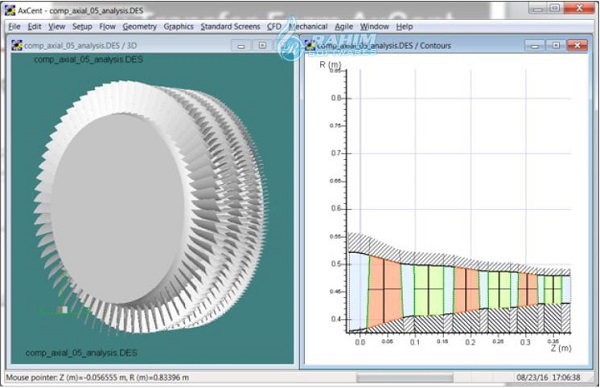Screen dimensions: 600x388
Task: Open the File menu
Action: click(x=14, y=26)
